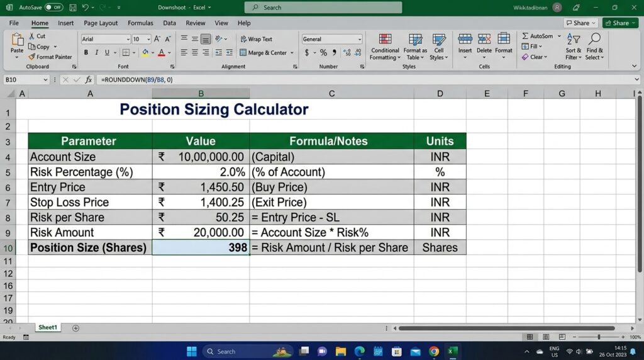Toggle Wrap Text for the selected cell
The image size is (644, 360).
(x=256, y=39)
